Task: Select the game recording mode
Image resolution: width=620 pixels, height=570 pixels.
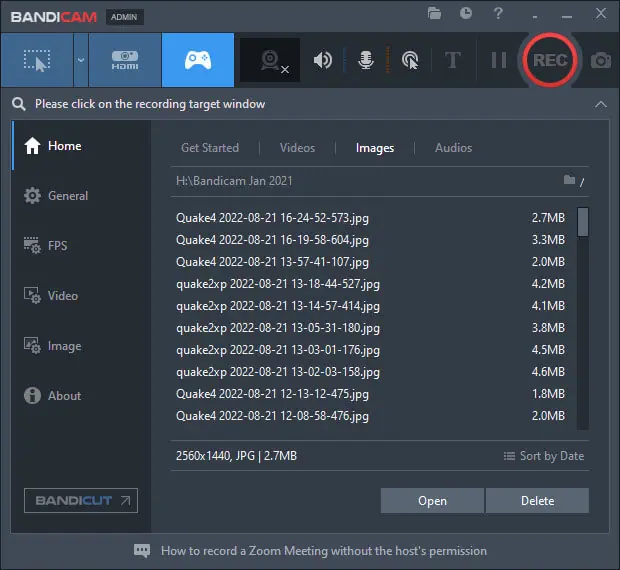Action: [x=198, y=60]
